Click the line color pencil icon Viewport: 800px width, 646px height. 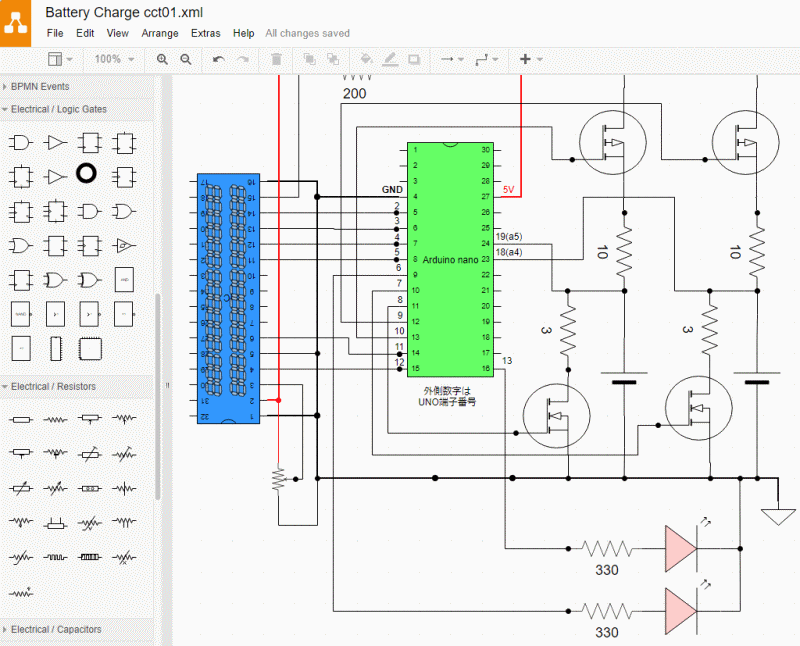[x=390, y=60]
